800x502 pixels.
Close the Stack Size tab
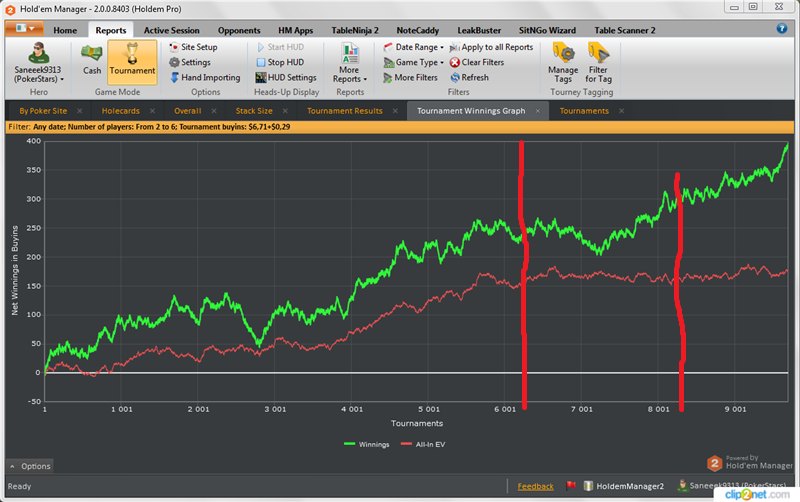pos(285,111)
